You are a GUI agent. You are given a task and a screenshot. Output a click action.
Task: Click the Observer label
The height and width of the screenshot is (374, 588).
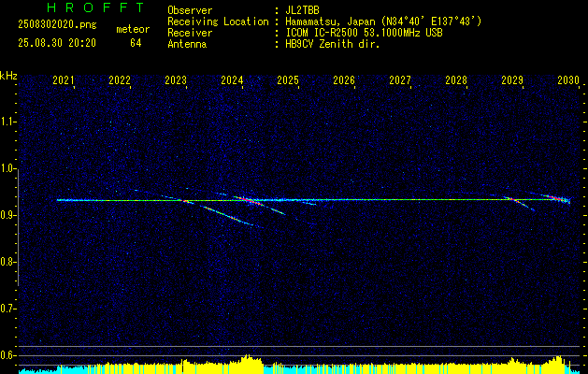point(190,10)
